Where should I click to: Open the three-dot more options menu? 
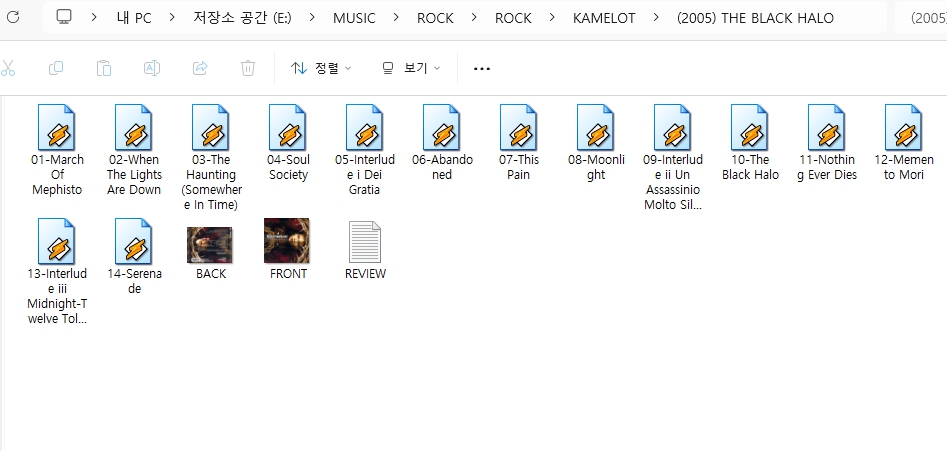[482, 68]
